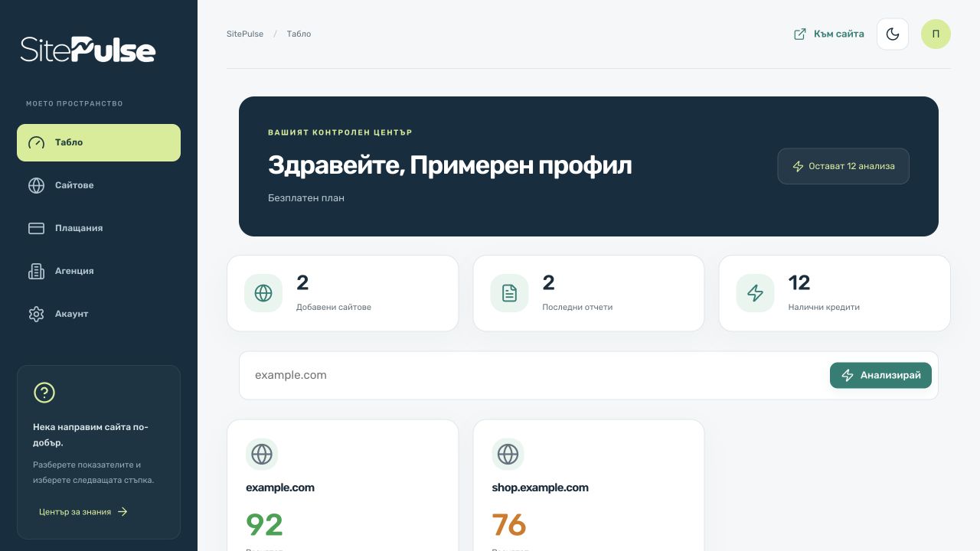Click the Остават 12 анализа badge

pyautogui.click(x=843, y=166)
